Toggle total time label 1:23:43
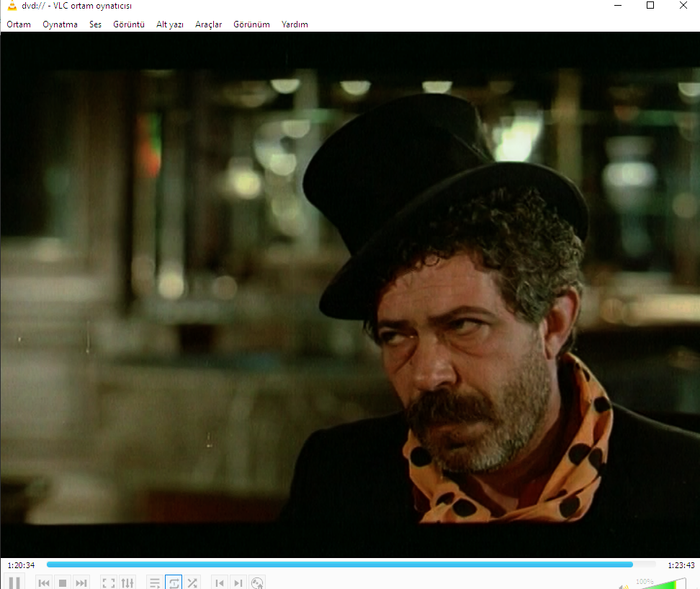Screen dimensions: 700x589 681,565
